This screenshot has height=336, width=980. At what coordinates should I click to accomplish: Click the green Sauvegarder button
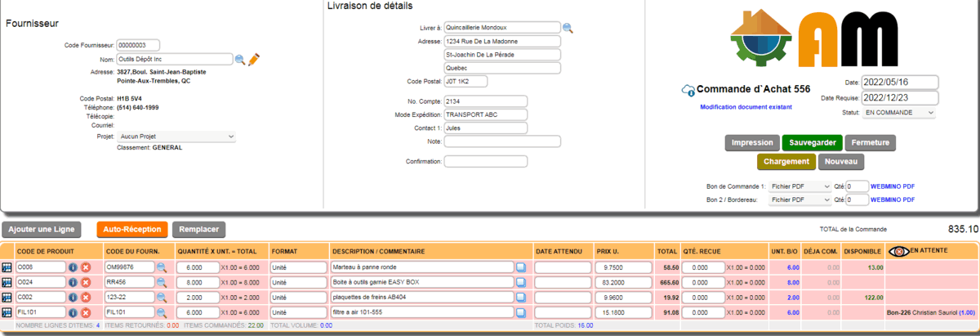pyautogui.click(x=812, y=143)
